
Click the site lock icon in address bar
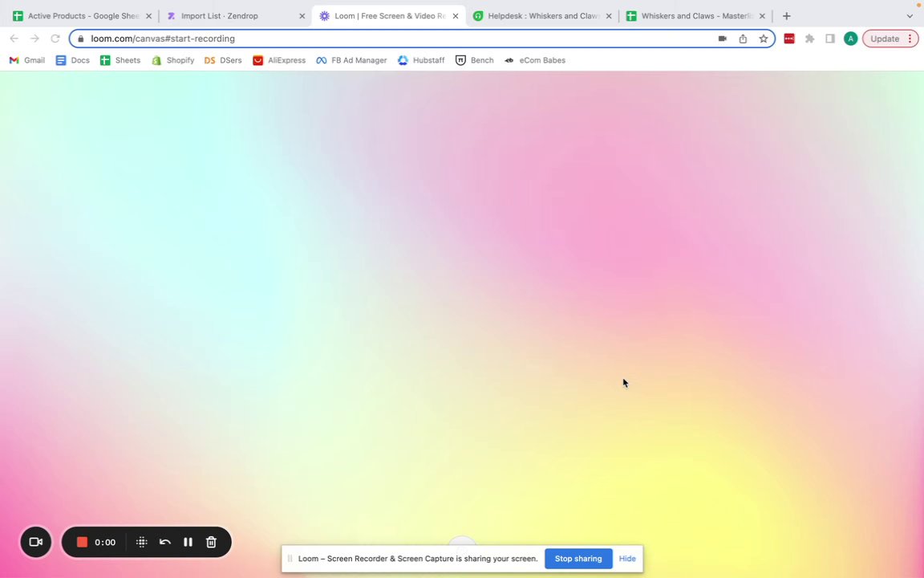point(81,39)
